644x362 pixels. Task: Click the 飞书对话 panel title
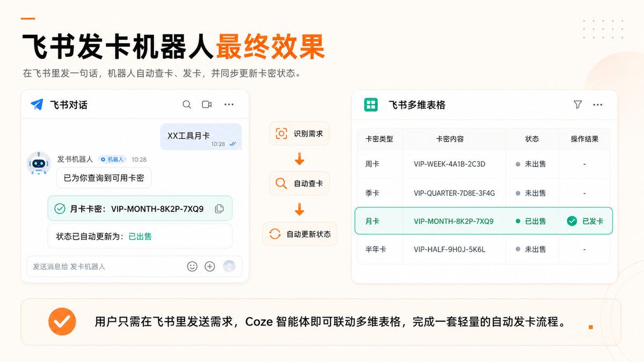(69, 105)
